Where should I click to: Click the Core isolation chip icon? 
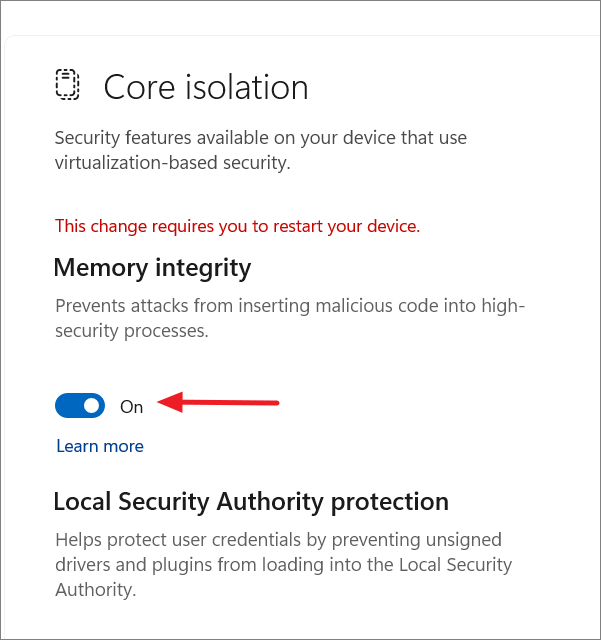67,84
